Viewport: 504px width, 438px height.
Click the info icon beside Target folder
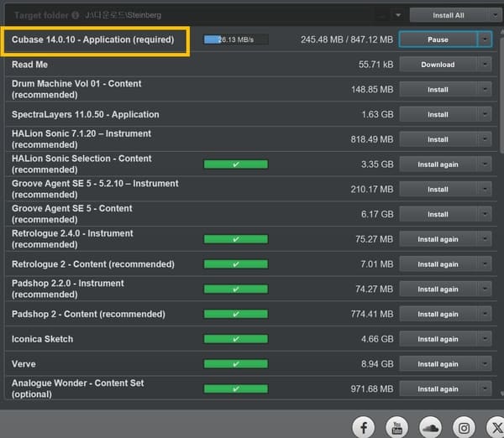click(x=76, y=15)
